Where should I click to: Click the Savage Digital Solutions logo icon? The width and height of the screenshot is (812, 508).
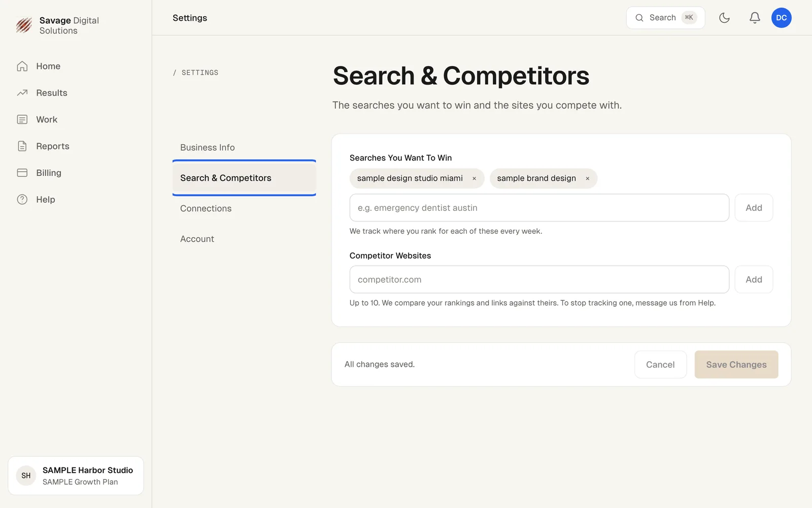pos(24,25)
